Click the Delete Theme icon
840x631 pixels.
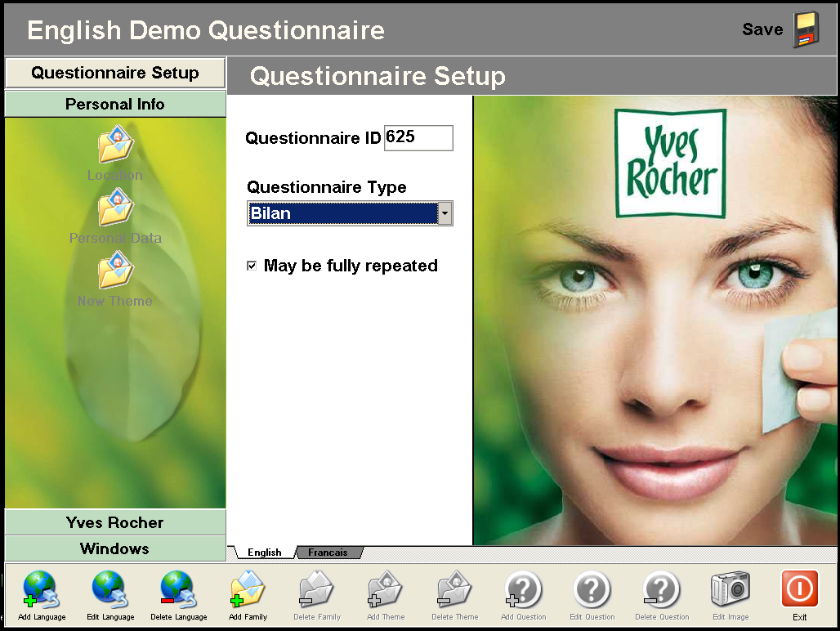point(454,589)
